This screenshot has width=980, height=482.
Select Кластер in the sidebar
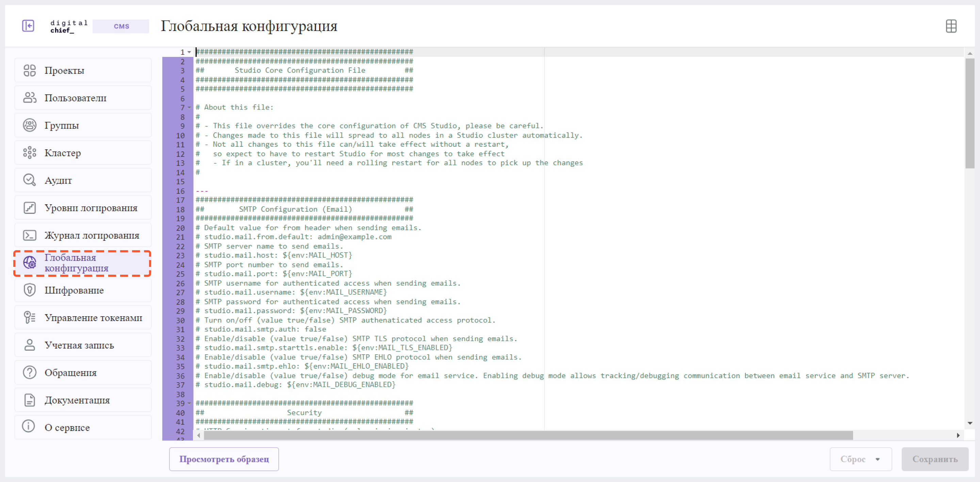[x=83, y=152]
